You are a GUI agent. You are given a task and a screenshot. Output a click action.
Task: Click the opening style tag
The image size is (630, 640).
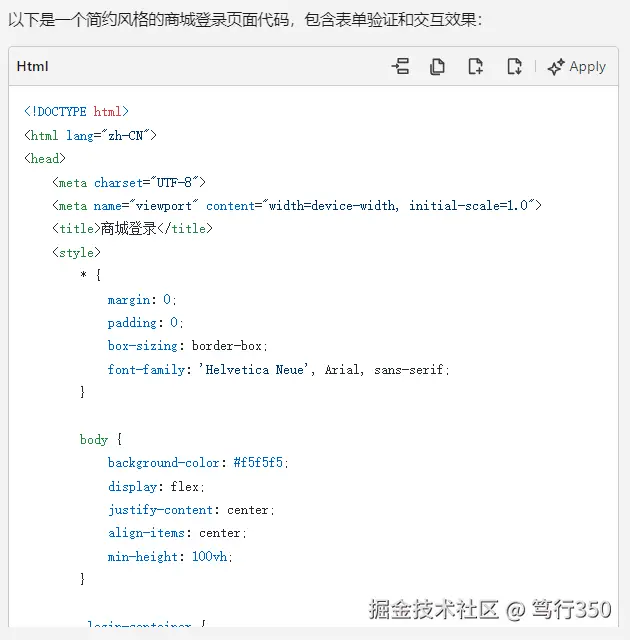pos(76,252)
